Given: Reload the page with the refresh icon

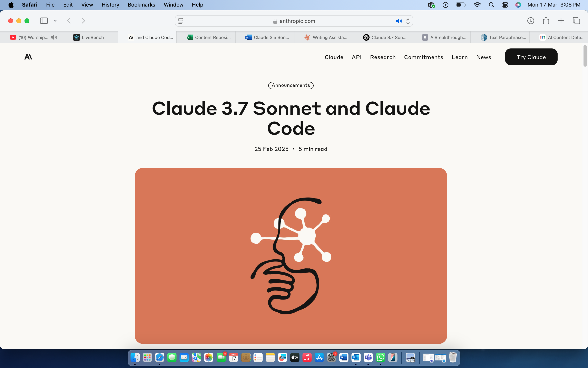Looking at the screenshot, I should tap(408, 21).
